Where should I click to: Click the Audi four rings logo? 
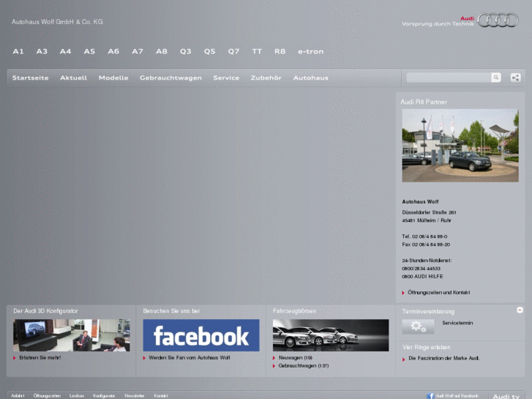pos(498,20)
